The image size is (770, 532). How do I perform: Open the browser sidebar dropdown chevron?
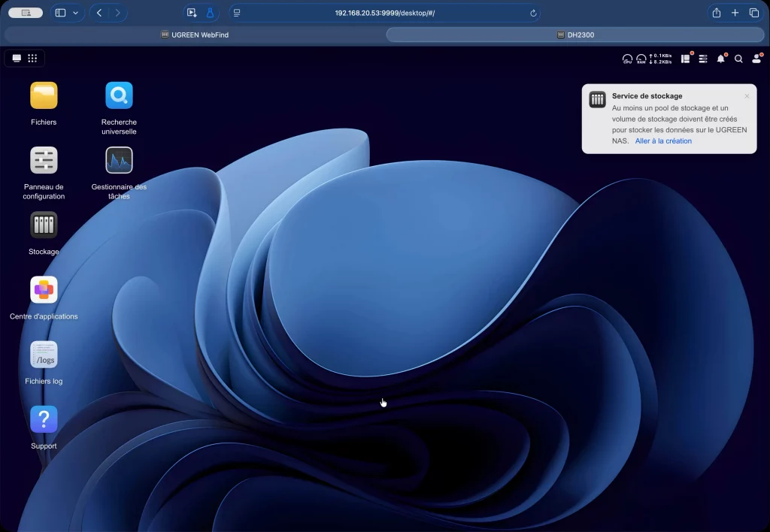tap(75, 12)
